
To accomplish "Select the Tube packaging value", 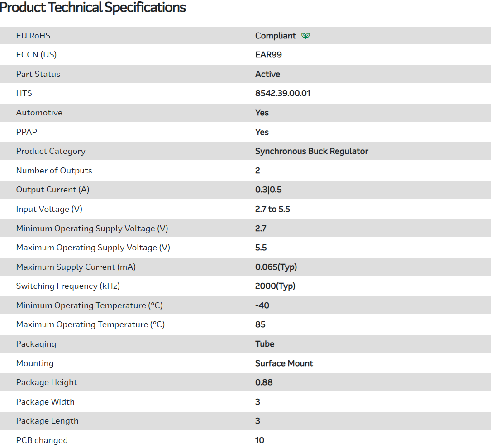I will (x=265, y=344).
